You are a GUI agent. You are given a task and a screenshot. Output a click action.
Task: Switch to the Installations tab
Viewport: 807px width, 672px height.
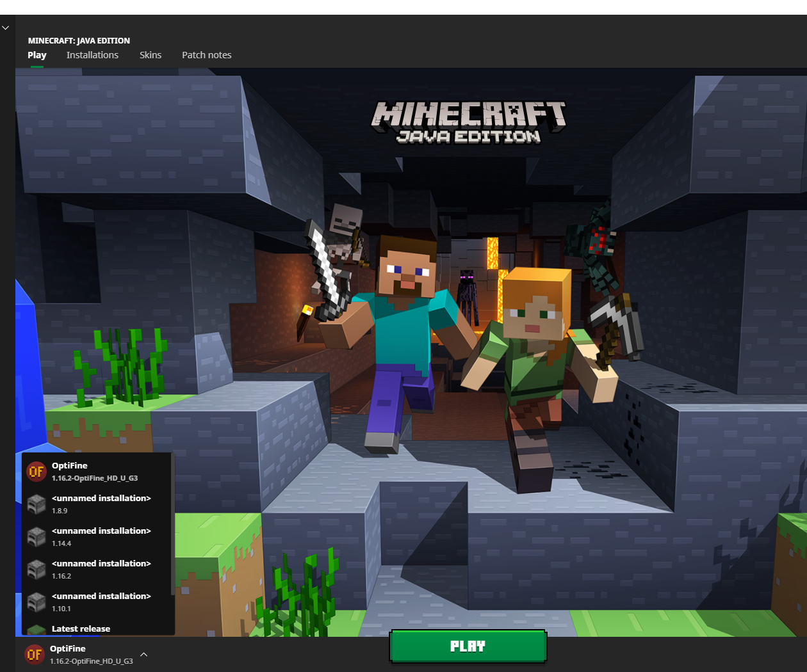pos(92,55)
